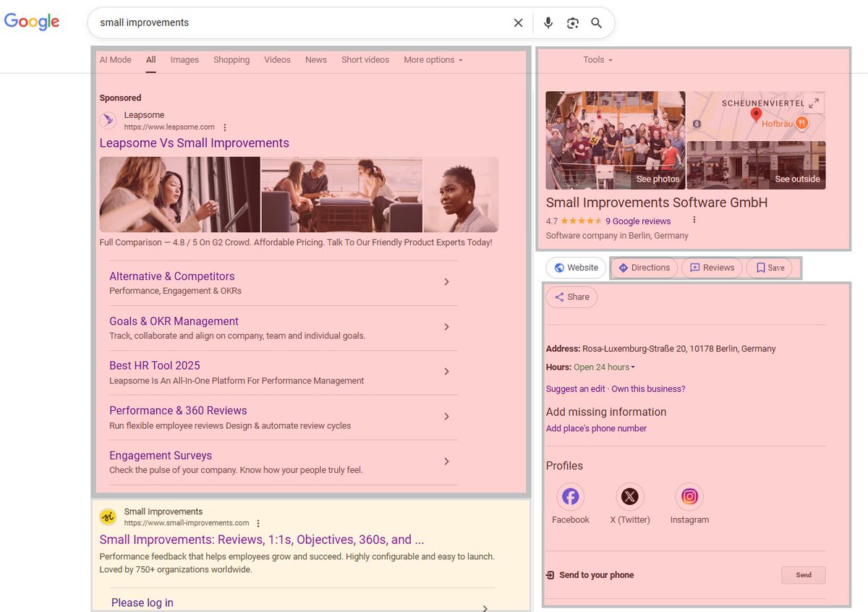Open Performance & 360 Reviews sitelink
Viewport: 868px width, 612px height.
point(178,411)
